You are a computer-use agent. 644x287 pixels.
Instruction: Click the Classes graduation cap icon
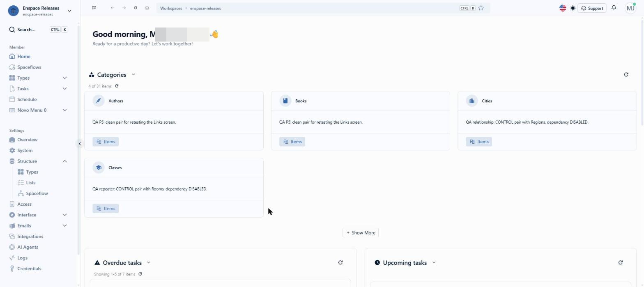point(99,168)
